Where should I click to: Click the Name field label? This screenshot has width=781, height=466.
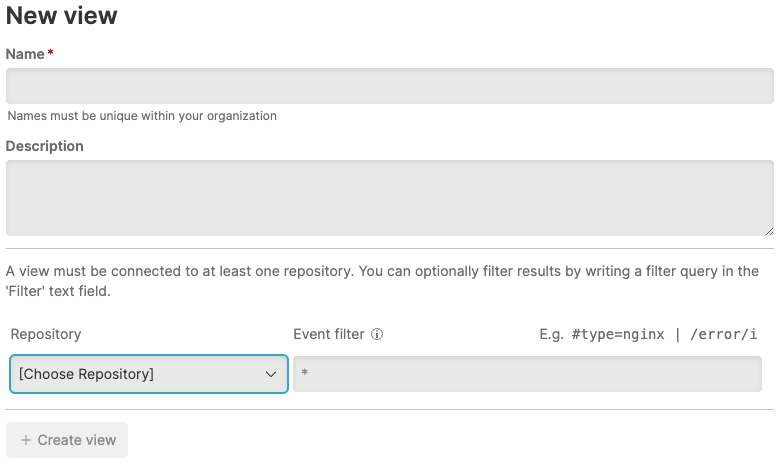point(25,54)
